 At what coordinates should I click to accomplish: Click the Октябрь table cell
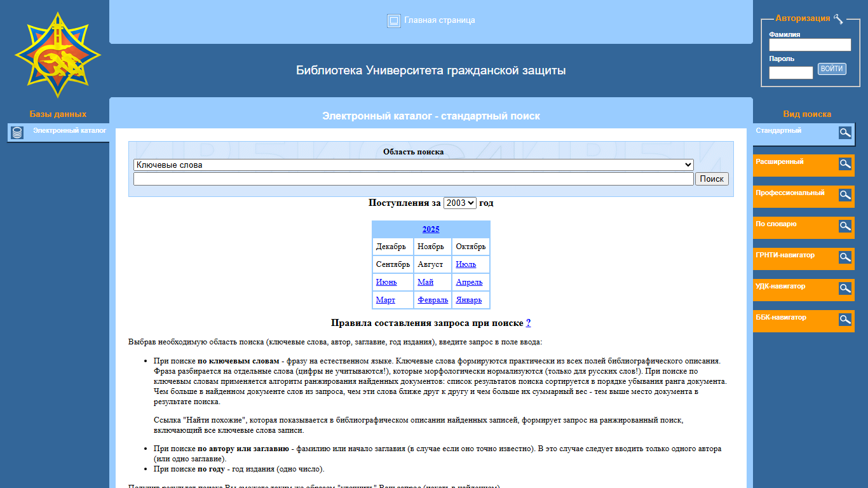[471, 247]
